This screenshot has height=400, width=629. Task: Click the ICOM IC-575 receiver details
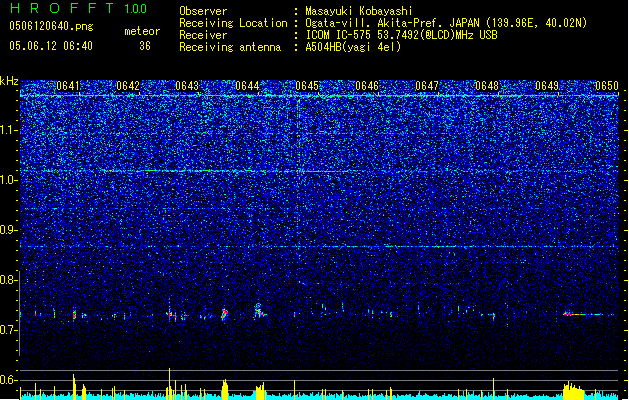point(402,35)
